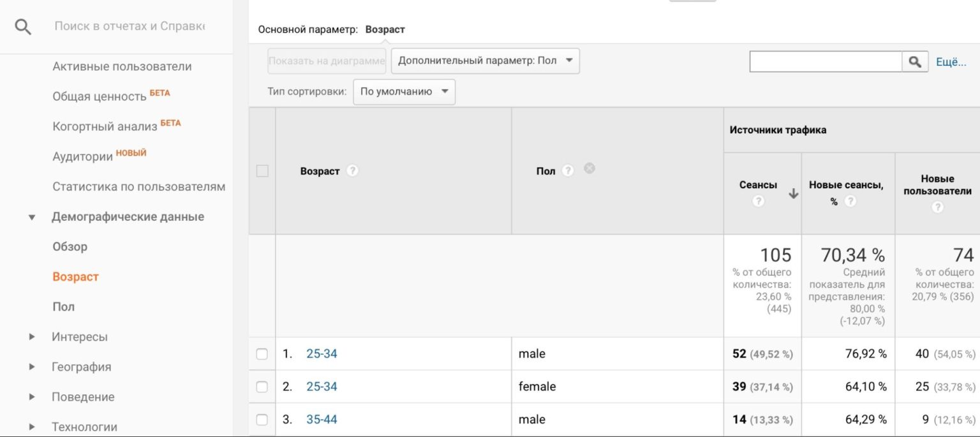The image size is (980, 437).
Task: Click the table search input field
Action: click(x=825, y=62)
